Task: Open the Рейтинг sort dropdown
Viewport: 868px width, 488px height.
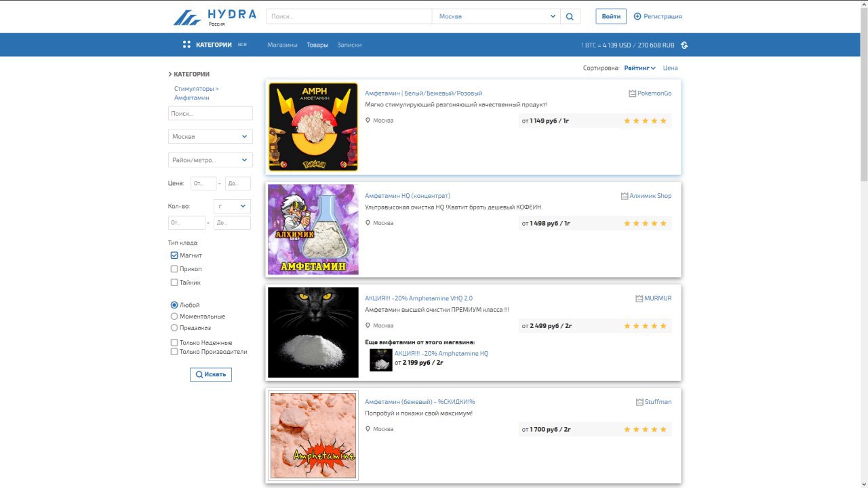Action: (x=639, y=68)
